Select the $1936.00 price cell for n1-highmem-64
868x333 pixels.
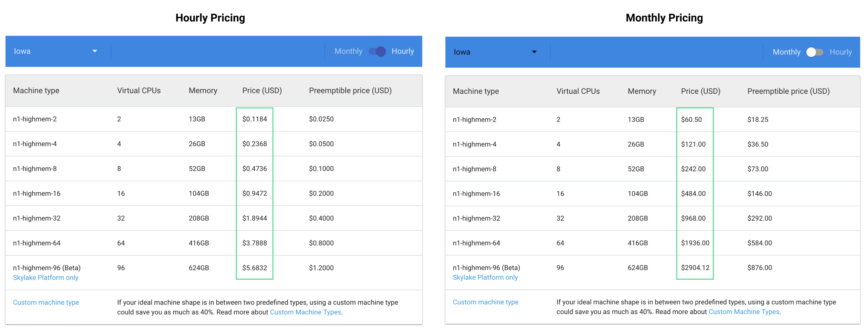[695, 243]
